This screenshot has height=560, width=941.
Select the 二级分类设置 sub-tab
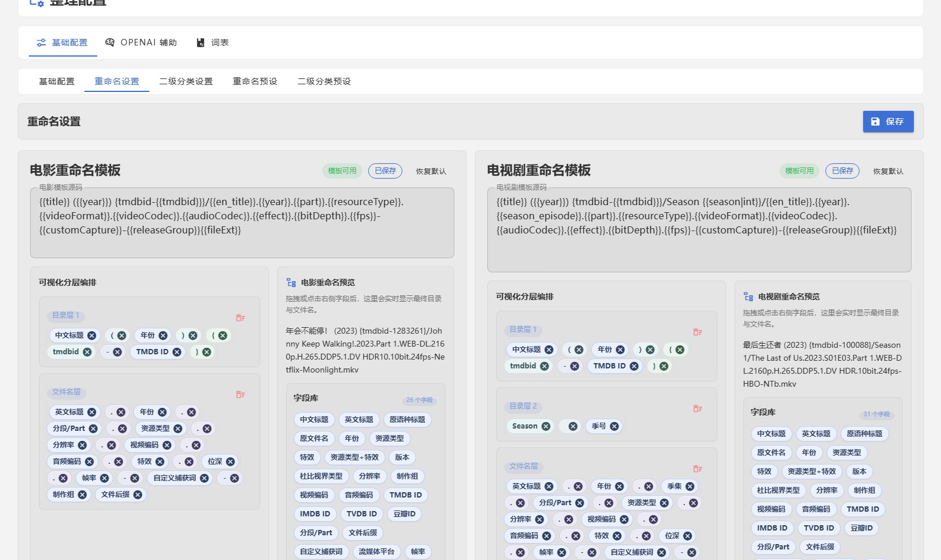coord(186,81)
